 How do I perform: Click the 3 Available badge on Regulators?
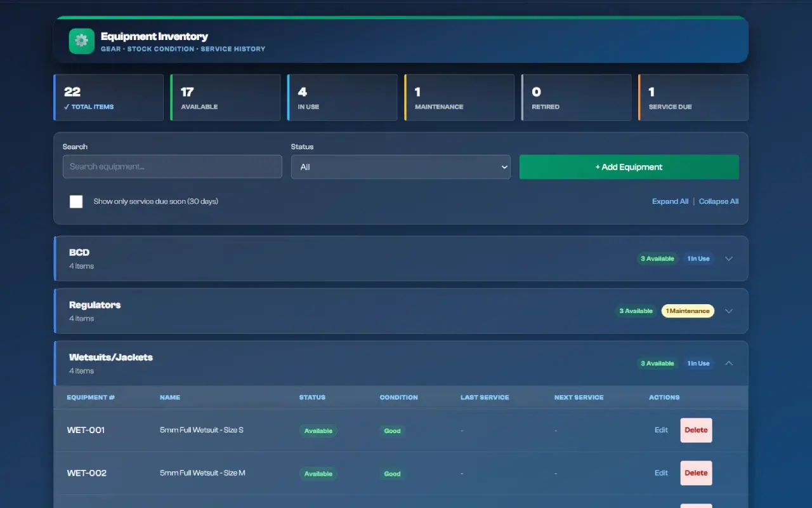tap(636, 311)
